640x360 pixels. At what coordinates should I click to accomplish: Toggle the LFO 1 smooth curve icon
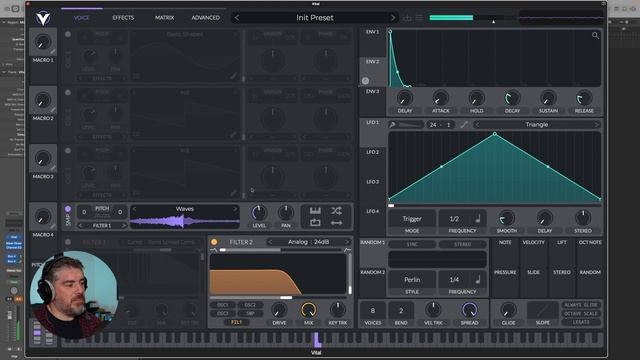click(464, 125)
